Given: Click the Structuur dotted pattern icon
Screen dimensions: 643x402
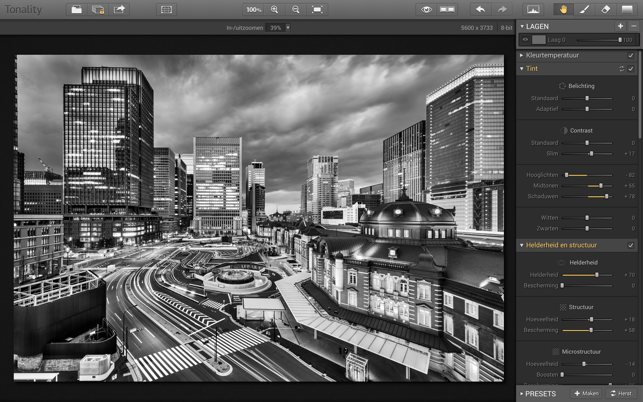Looking at the screenshot, I should click(563, 307).
